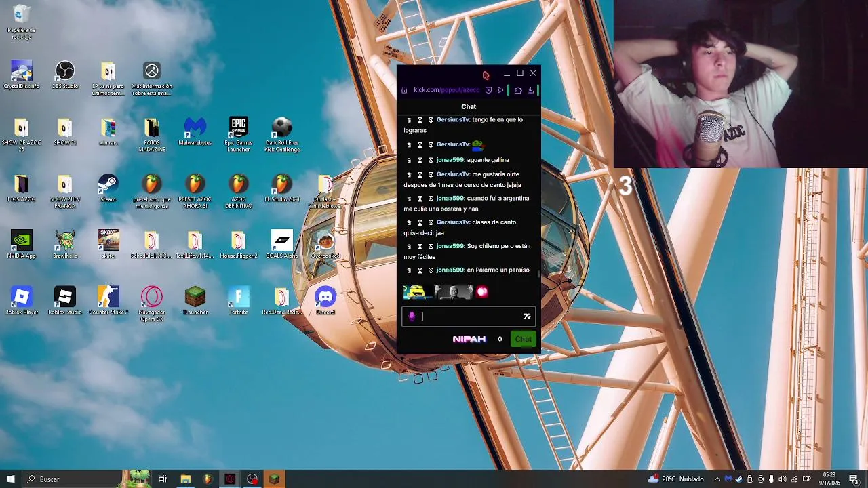The image size is (868, 488).
Task: Select FL Studio 2024 desktop icon
Action: click(281, 188)
